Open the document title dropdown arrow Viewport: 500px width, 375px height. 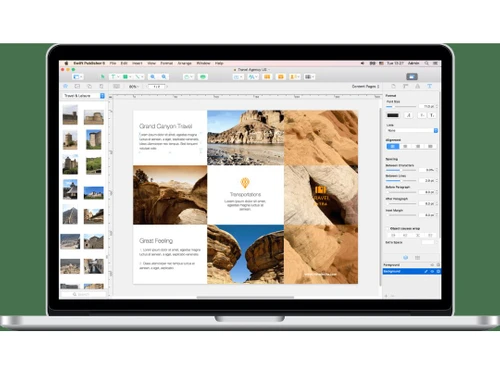point(269,70)
